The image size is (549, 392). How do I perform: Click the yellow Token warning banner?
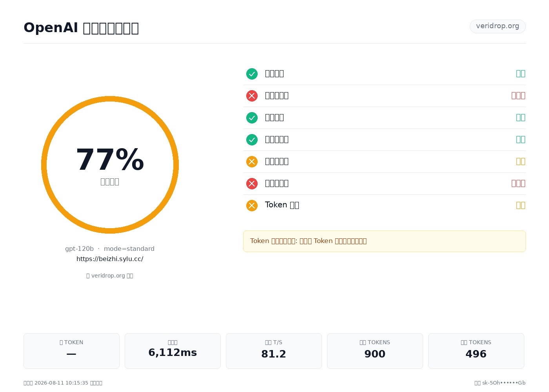[x=384, y=241]
